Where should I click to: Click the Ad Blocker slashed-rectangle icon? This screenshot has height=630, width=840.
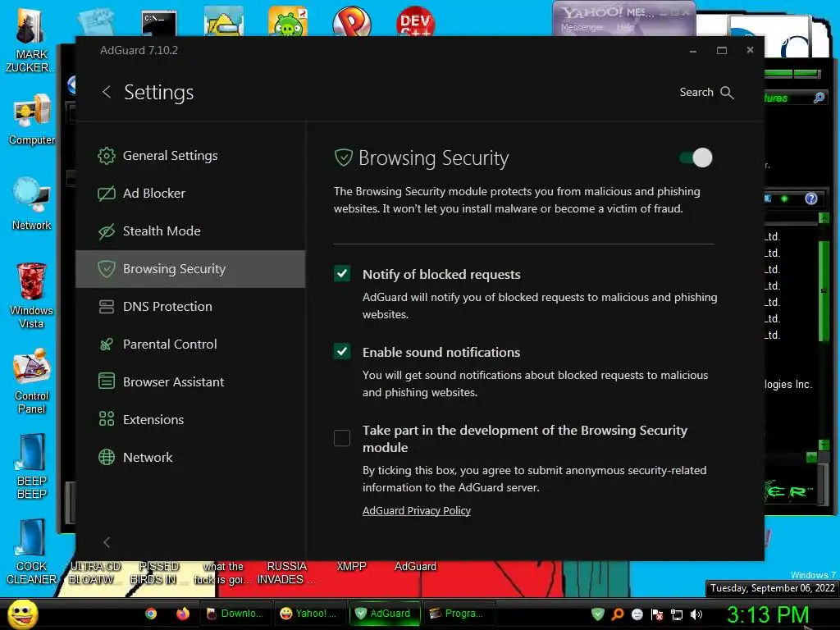[x=107, y=194]
